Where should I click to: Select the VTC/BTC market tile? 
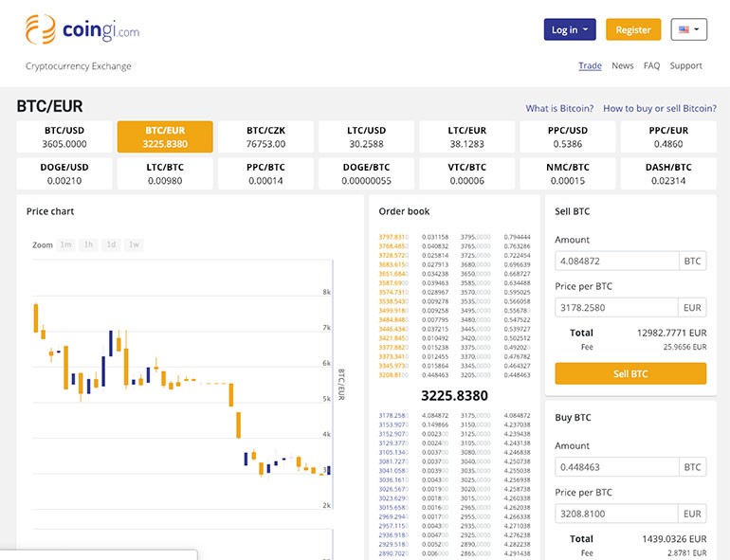[467, 173]
